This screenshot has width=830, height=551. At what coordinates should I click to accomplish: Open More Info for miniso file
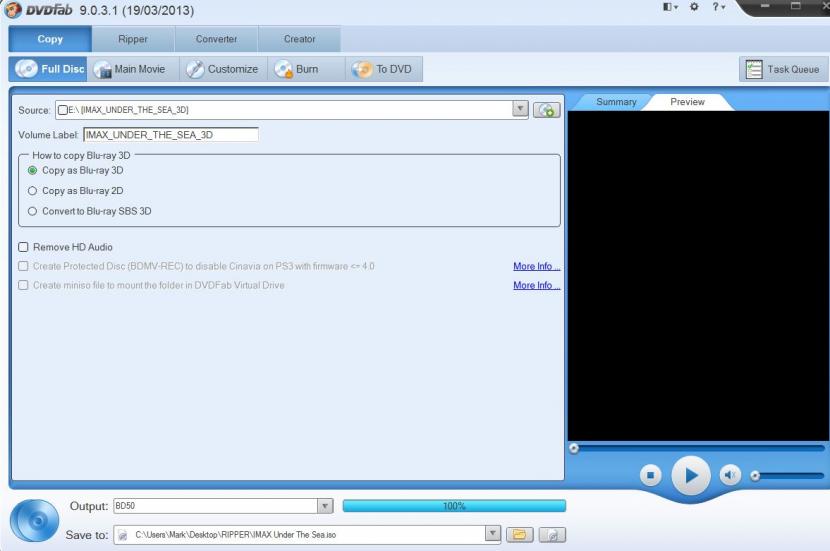point(536,285)
